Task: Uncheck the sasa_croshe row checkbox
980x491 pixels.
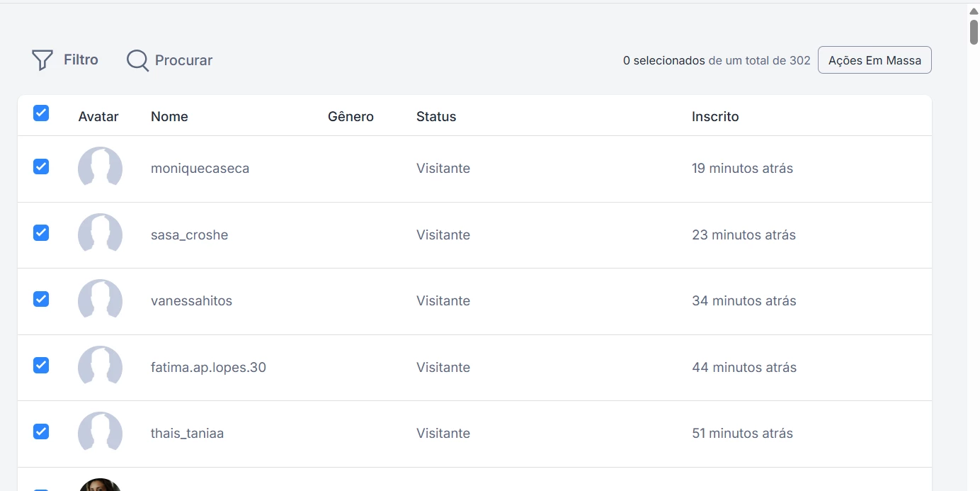Action: click(41, 232)
